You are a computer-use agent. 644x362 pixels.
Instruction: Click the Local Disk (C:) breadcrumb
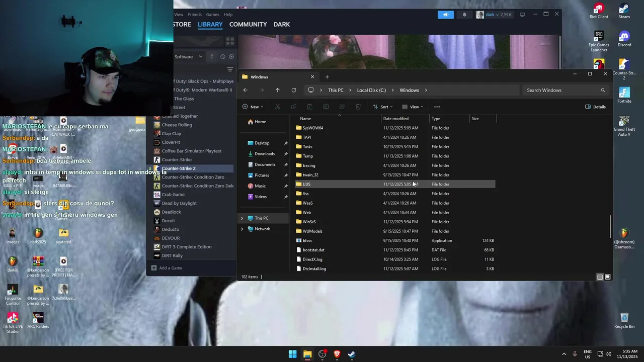click(x=371, y=90)
